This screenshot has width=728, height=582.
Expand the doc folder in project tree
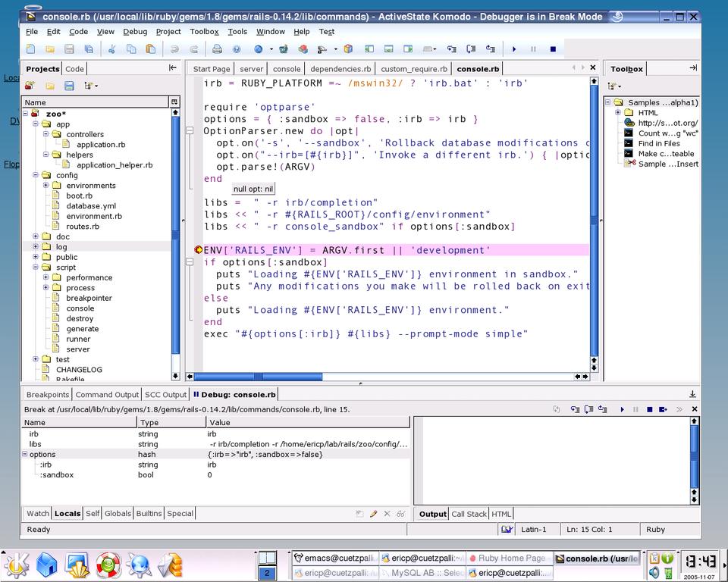[36, 236]
